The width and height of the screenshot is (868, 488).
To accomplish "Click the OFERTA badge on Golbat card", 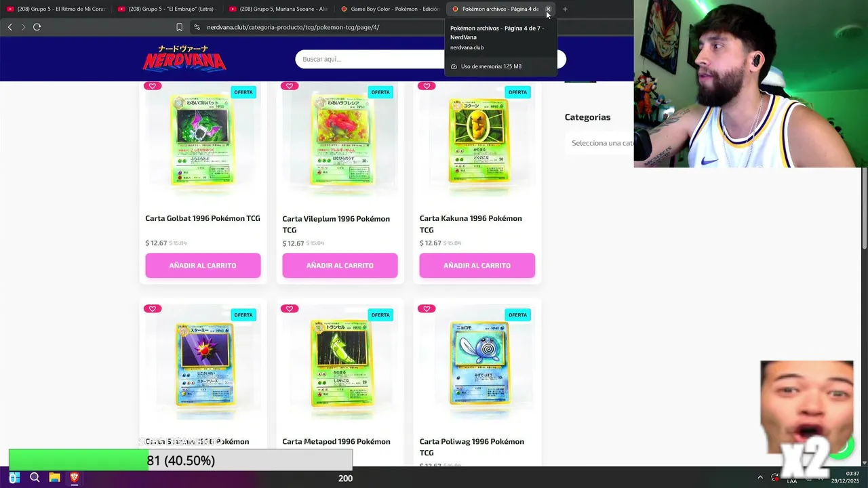I will [243, 92].
